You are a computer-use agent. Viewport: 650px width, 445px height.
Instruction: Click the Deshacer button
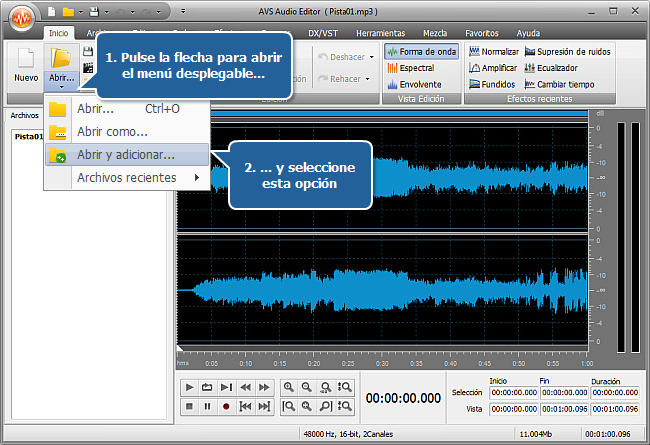coord(342,57)
